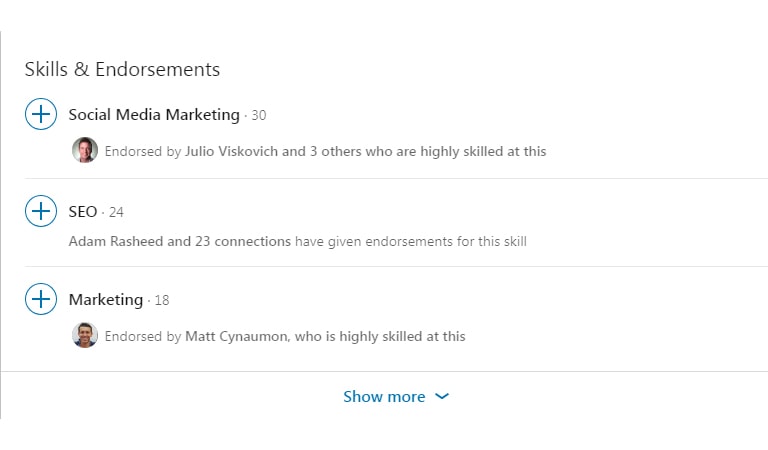
Task: Open the Social Media Marketing skill title
Action: point(154,115)
